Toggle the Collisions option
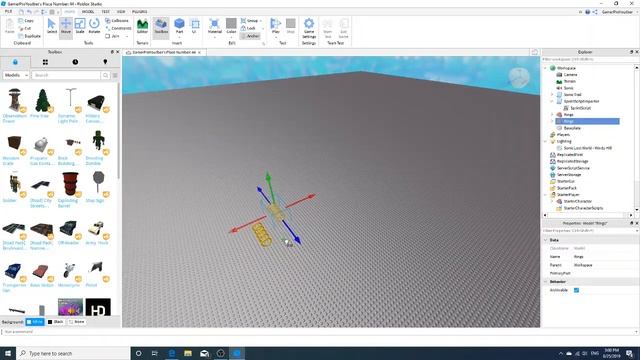The image size is (640, 360). pyautogui.click(x=117, y=20)
